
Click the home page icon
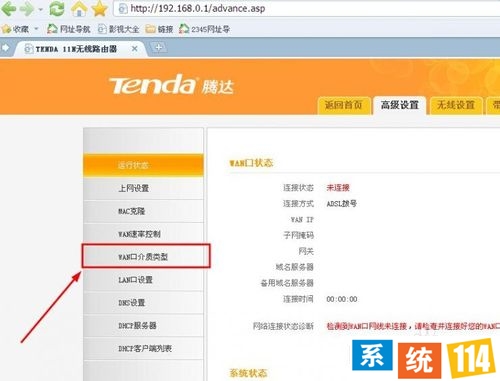[79, 9]
